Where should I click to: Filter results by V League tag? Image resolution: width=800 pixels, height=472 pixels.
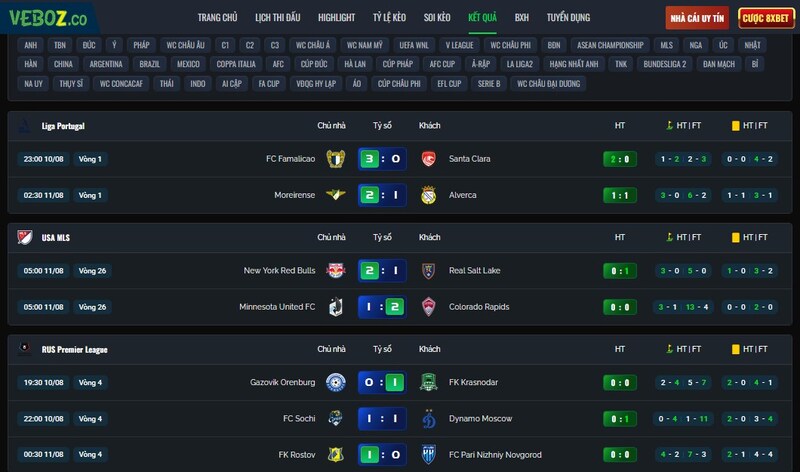click(459, 45)
